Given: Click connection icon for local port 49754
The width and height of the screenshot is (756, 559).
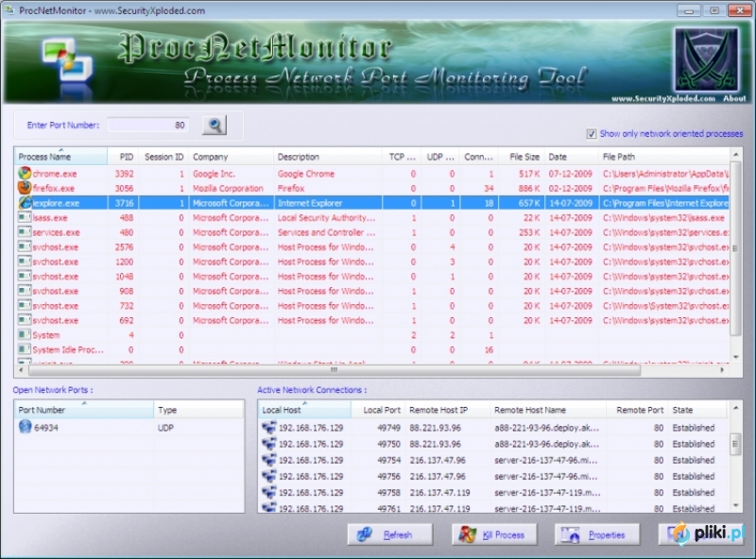Looking at the screenshot, I should pyautogui.click(x=269, y=460).
